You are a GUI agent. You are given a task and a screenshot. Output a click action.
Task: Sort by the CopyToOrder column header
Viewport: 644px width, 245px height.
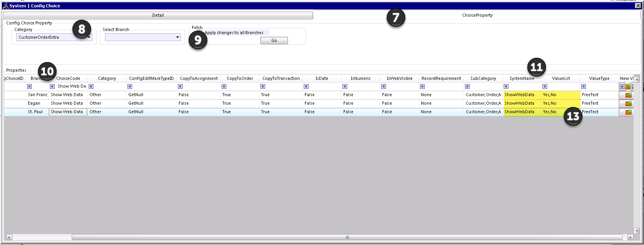pos(240,78)
